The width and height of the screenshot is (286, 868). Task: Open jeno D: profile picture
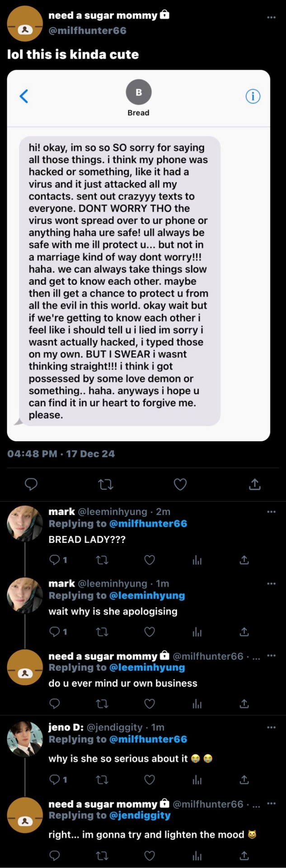coord(25,739)
